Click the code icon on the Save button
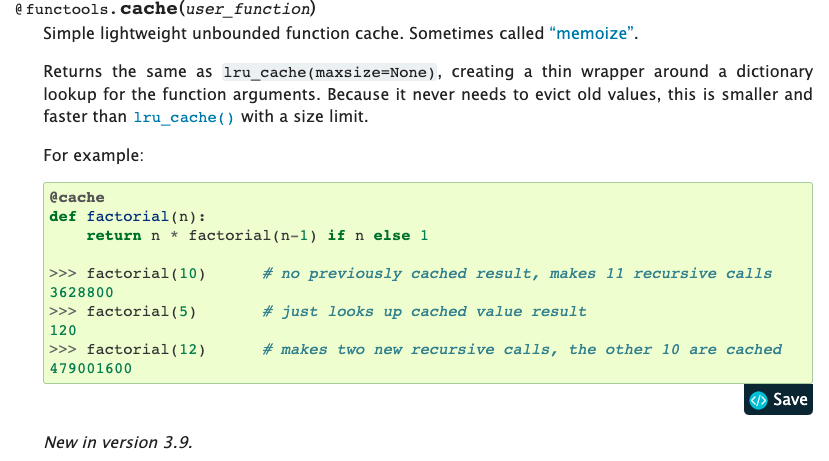Viewport: 829px width, 461px height. click(758, 400)
